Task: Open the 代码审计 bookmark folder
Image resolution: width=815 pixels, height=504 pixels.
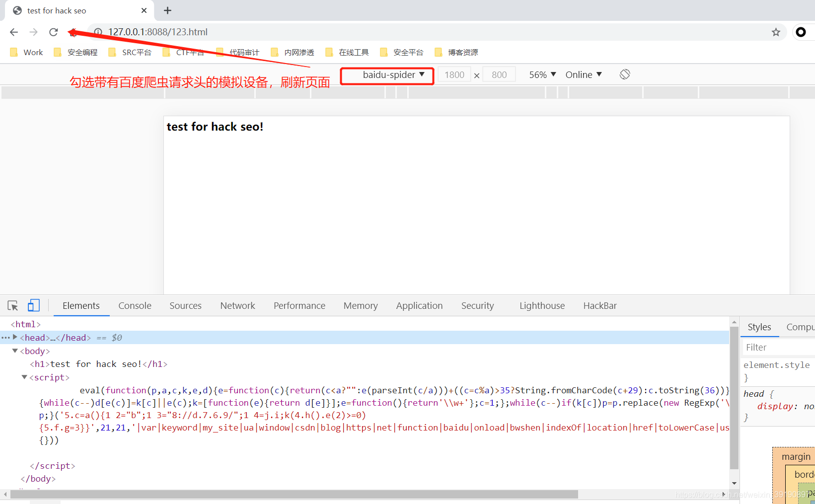Action: point(238,52)
